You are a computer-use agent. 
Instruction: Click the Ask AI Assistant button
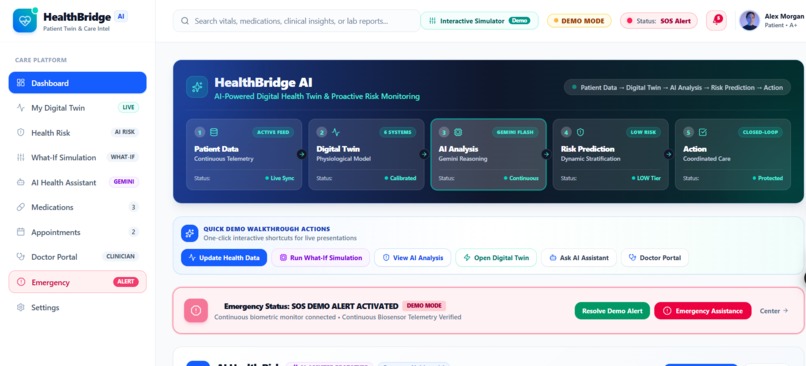click(579, 258)
